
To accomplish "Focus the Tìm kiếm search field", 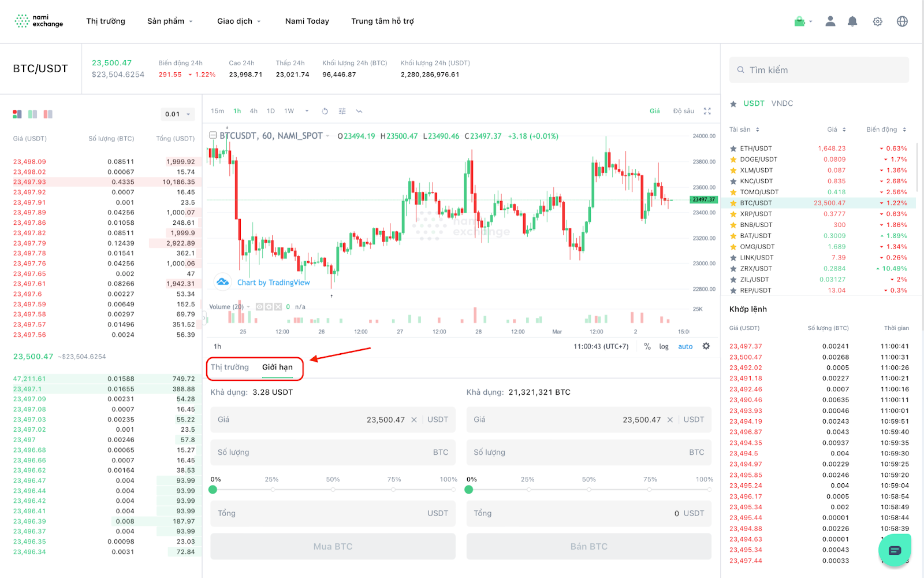I will pos(819,70).
